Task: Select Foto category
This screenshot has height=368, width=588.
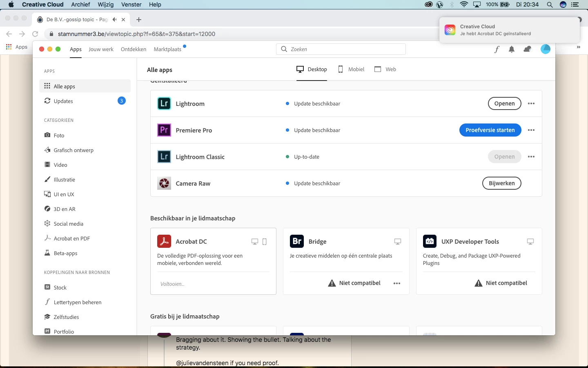Action: coord(85,135)
